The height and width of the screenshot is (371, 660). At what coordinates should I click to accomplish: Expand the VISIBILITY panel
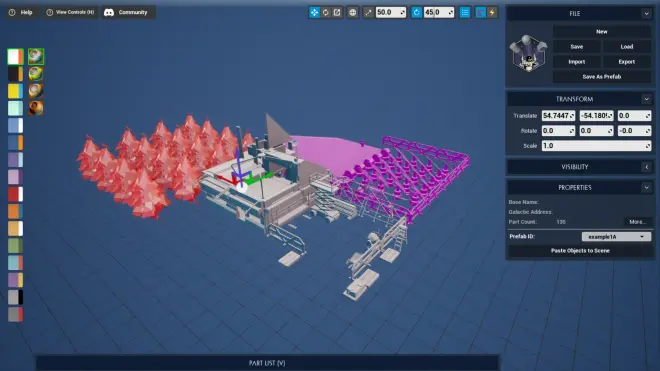point(647,167)
